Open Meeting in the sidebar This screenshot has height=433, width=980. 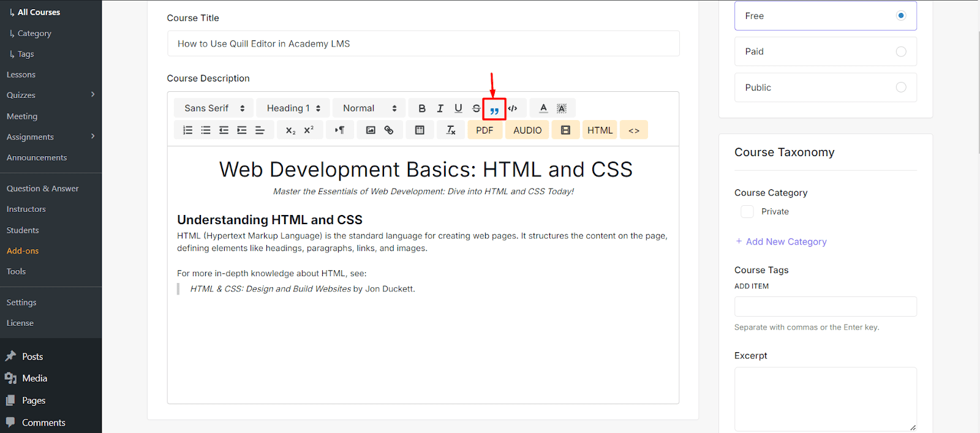coord(22,116)
